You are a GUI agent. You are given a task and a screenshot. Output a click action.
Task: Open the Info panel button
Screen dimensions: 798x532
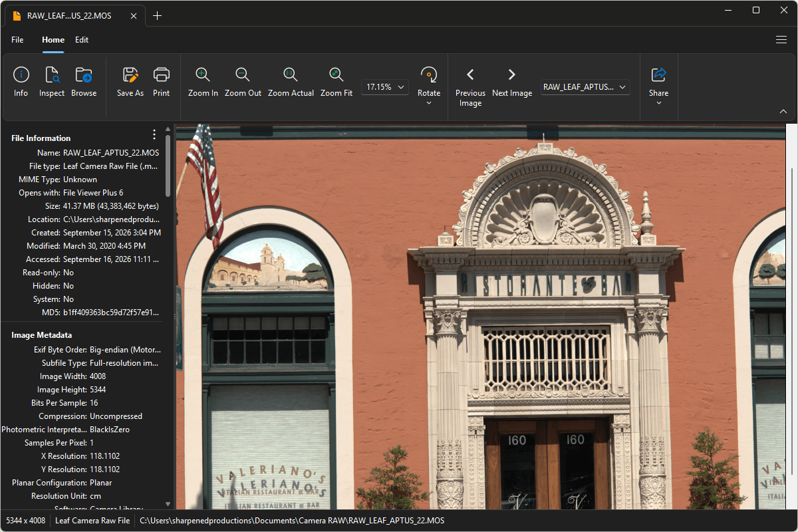21,83
